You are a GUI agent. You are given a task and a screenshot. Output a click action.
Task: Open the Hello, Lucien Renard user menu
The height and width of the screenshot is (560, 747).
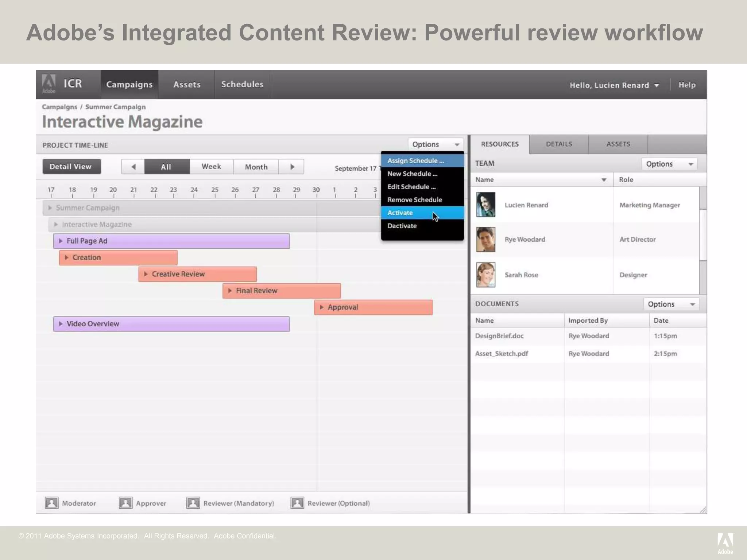(615, 85)
